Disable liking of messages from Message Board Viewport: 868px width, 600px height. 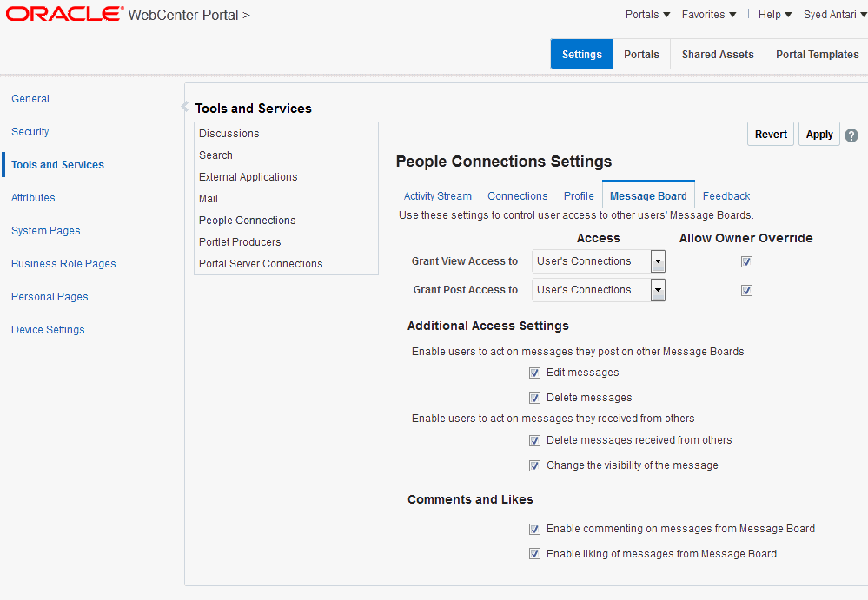coord(534,554)
